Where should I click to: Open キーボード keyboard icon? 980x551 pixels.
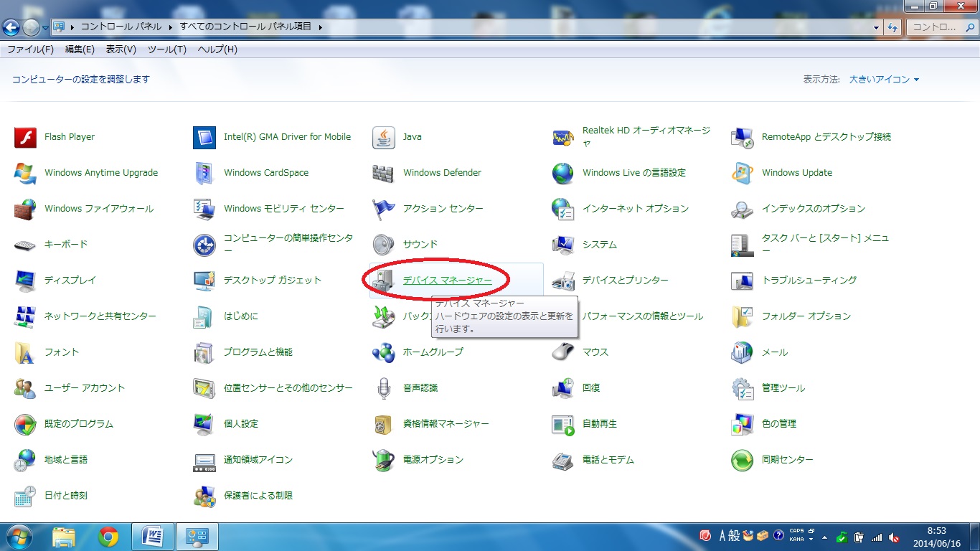[25, 245]
